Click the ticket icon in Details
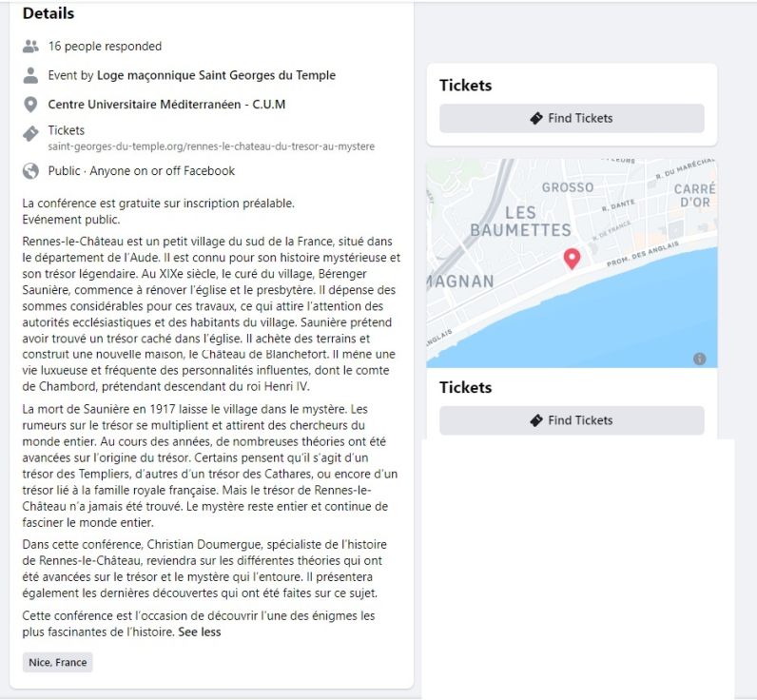757x700 pixels. [30, 134]
